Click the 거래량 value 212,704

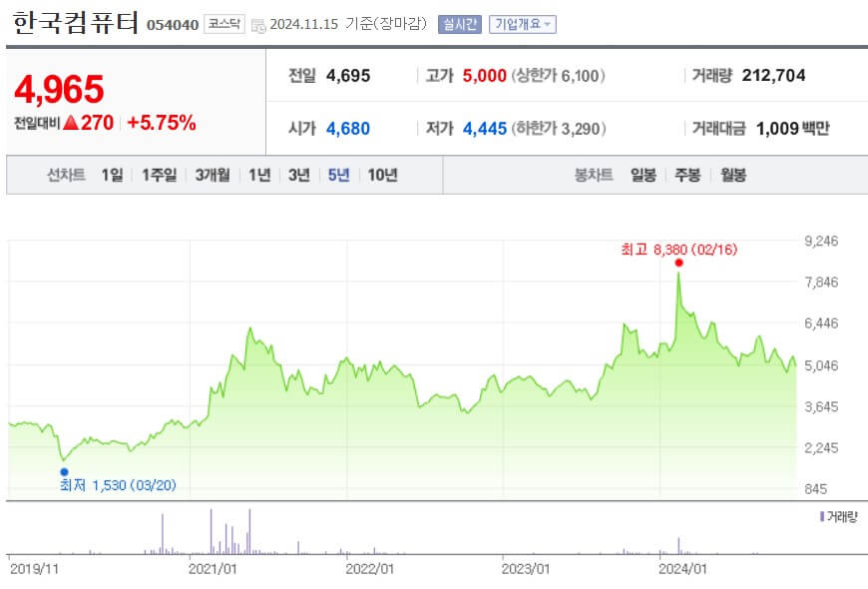pyautogui.click(x=774, y=75)
